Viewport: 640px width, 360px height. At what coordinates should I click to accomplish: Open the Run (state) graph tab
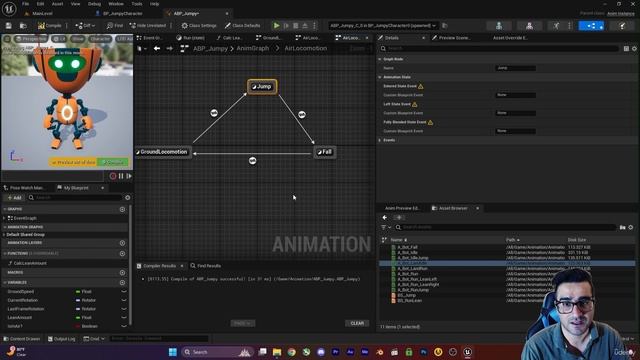[191, 38]
